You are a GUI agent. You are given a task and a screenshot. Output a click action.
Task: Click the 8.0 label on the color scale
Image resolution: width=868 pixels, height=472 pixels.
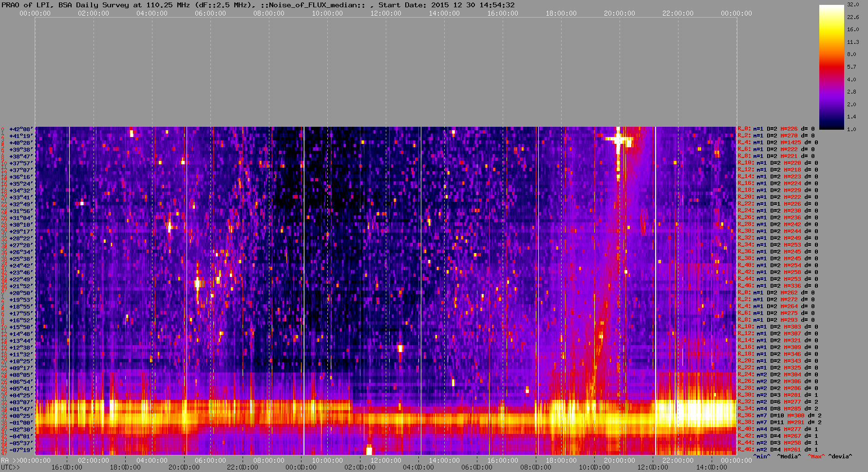point(851,54)
